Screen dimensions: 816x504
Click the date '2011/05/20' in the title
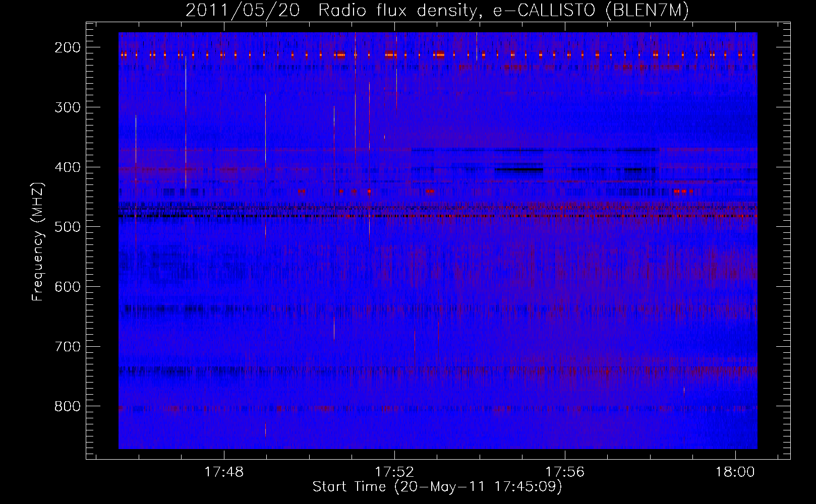click(x=243, y=11)
